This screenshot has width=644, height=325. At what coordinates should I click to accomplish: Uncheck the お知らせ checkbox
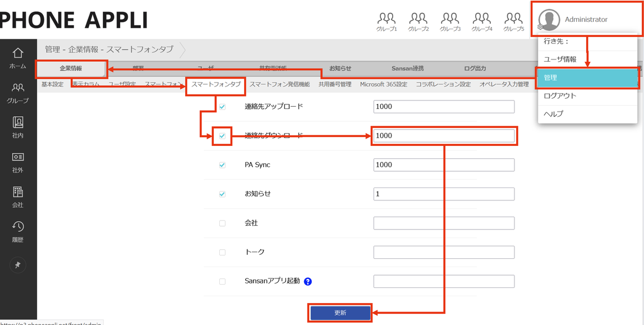click(x=222, y=194)
